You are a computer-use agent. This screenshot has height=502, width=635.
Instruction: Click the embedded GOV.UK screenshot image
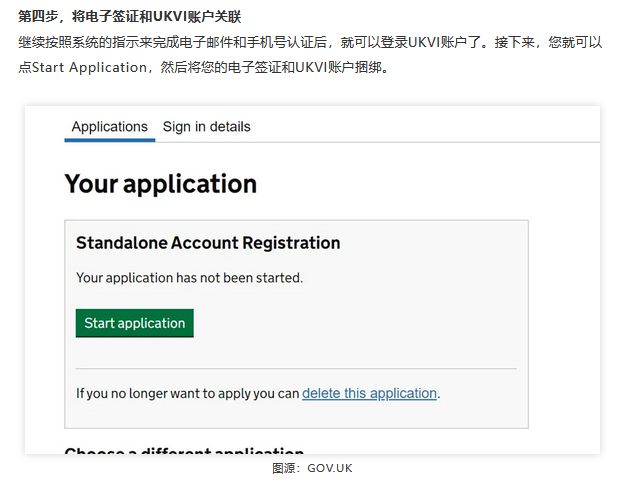pos(312,280)
